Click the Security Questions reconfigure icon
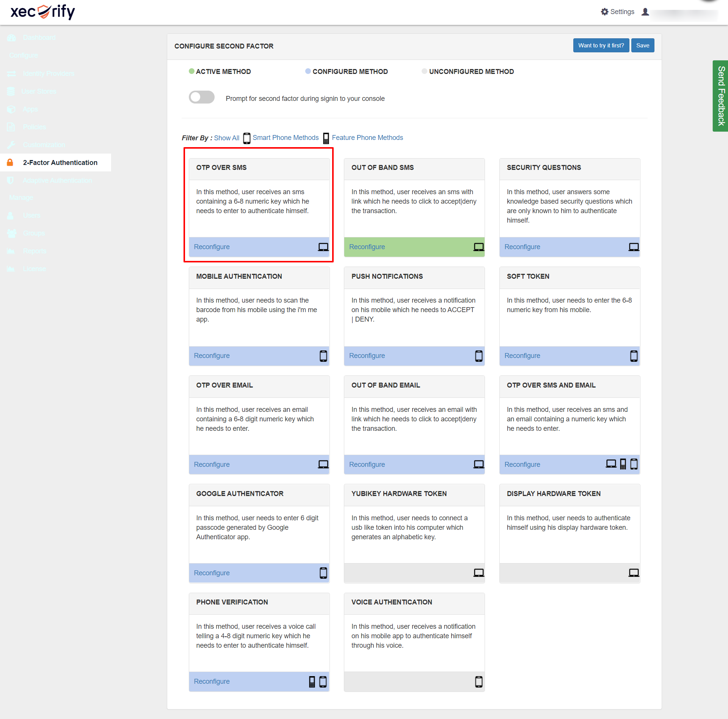Screen dimensions: 728x719 click(x=631, y=247)
